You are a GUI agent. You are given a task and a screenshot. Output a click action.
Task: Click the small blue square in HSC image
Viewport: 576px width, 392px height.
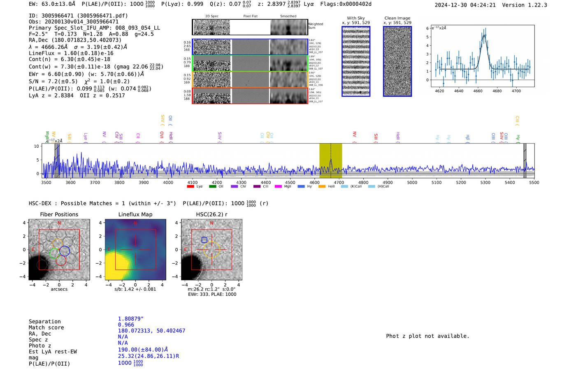(x=204, y=240)
